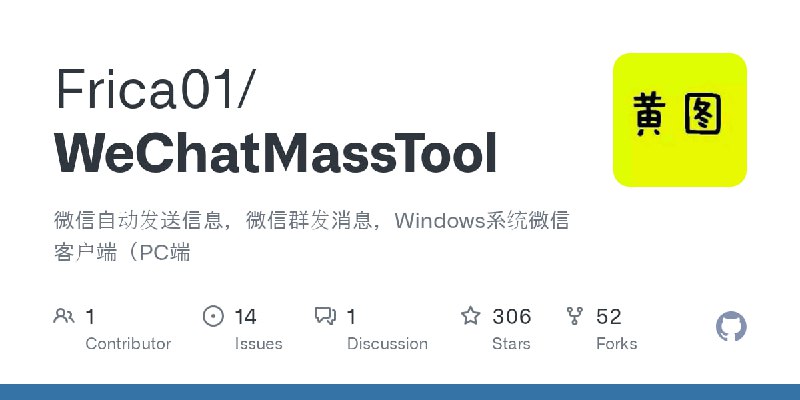Click the blue language bar at bottom
The image size is (800, 400).
click(x=400, y=392)
